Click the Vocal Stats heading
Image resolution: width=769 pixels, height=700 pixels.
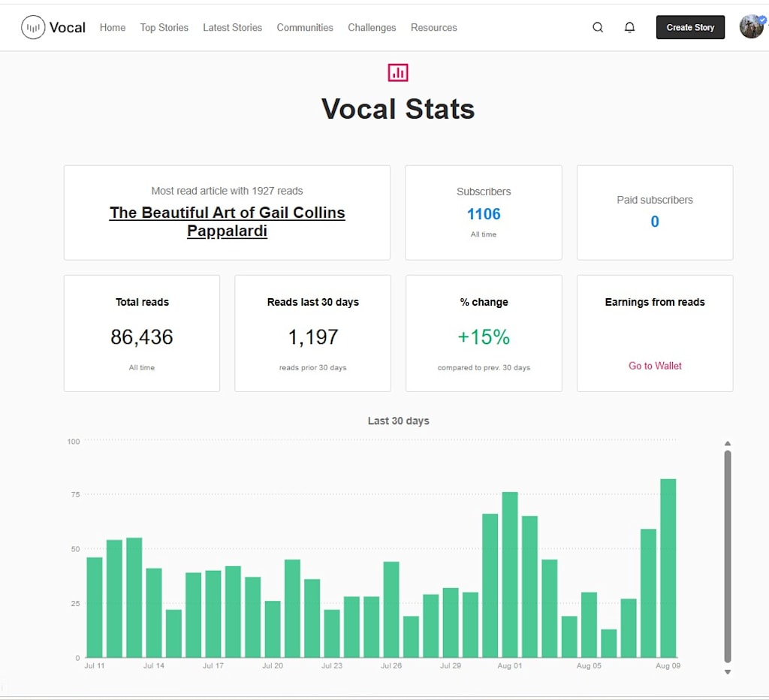[x=398, y=109]
